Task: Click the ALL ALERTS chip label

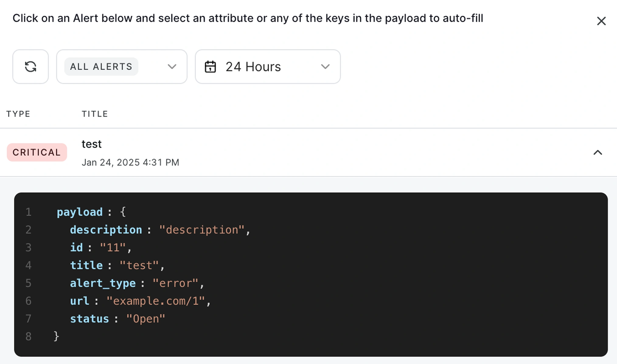Action: 101,67
